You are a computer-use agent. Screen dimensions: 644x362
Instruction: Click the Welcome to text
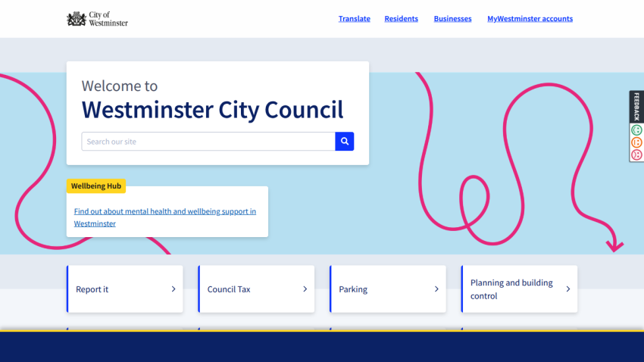coord(120,86)
